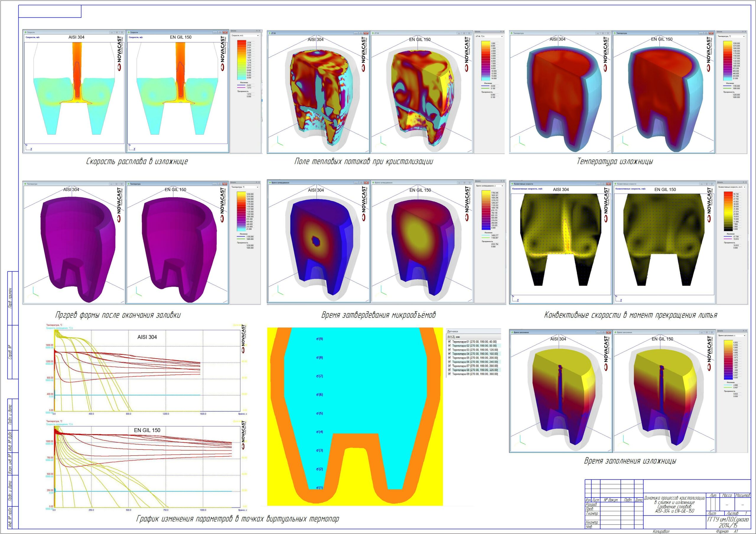Viewport: 756px width, 534px height.
Task: Click the 'Время затвердевания' title of the AISI 304 window
Action: (280, 182)
